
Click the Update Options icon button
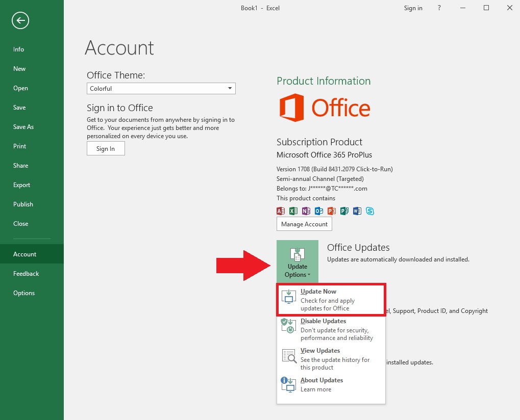[297, 261]
